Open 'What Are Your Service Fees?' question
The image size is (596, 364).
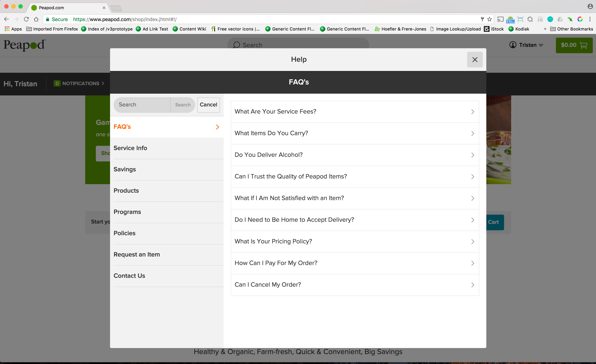pyautogui.click(x=355, y=112)
